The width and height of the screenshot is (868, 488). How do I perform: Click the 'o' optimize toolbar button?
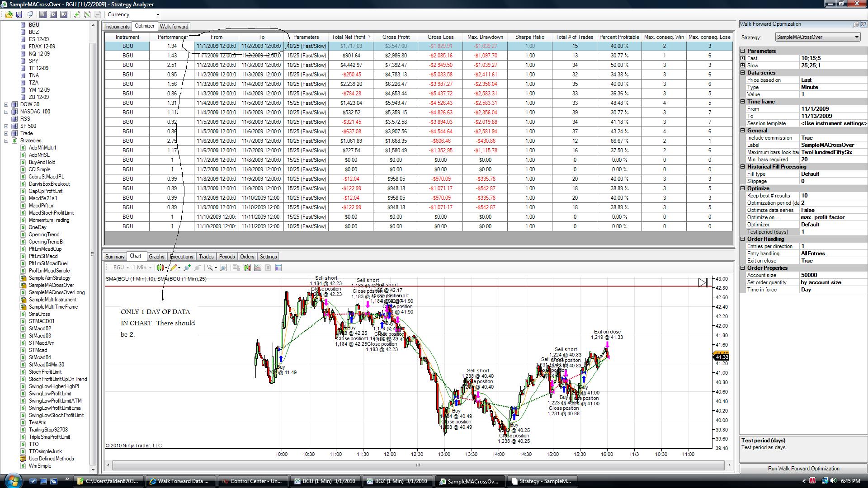53,14
